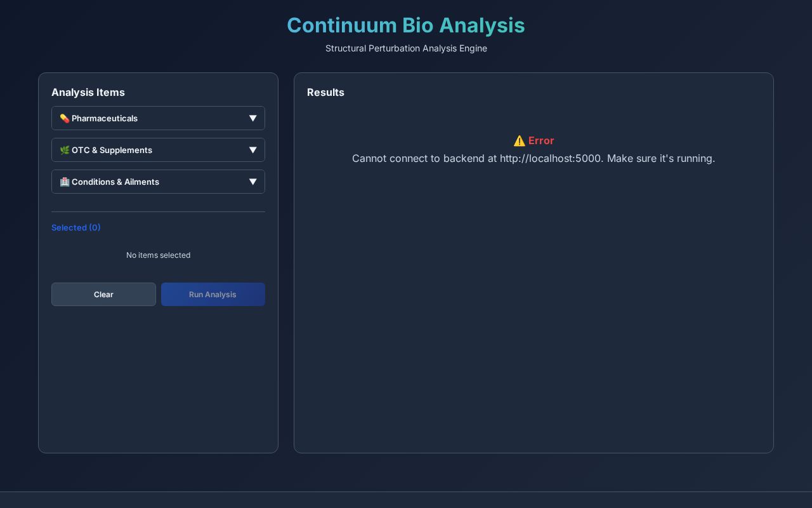Click the Conditions & Ailments hospital icon
Screen dimensions: 812x508
coord(64,182)
